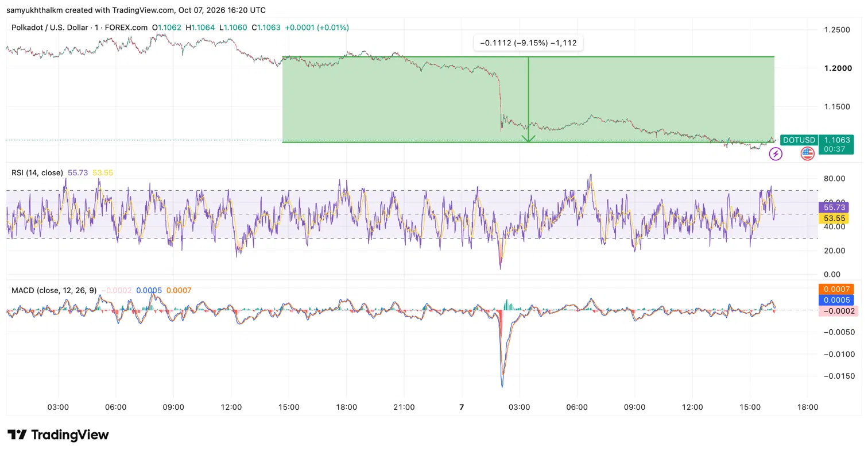
Task: Click the −0.0050 MACD axis label
Action: [838, 332]
